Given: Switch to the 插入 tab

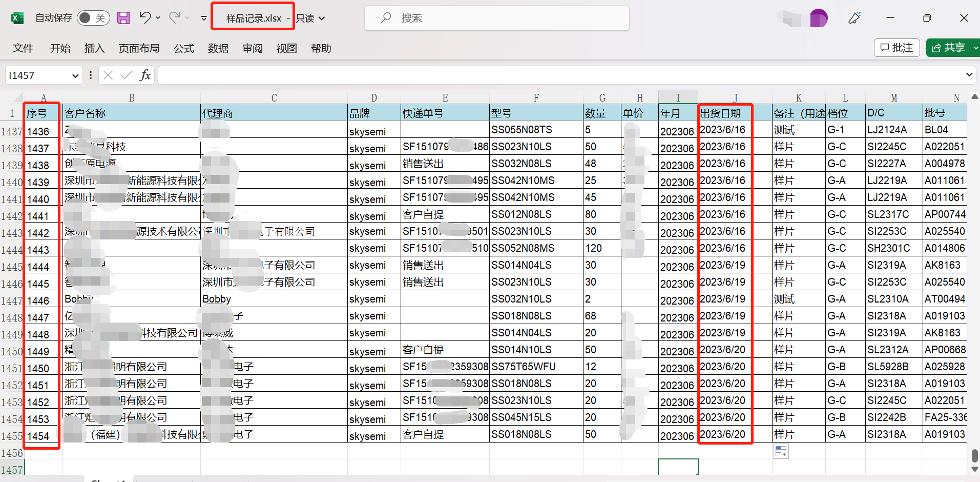Looking at the screenshot, I should (x=94, y=48).
